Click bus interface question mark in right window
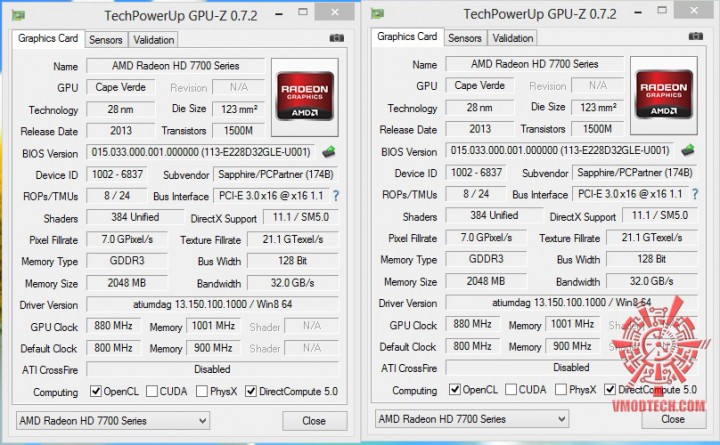The height and width of the screenshot is (445, 720). pyautogui.click(x=695, y=194)
